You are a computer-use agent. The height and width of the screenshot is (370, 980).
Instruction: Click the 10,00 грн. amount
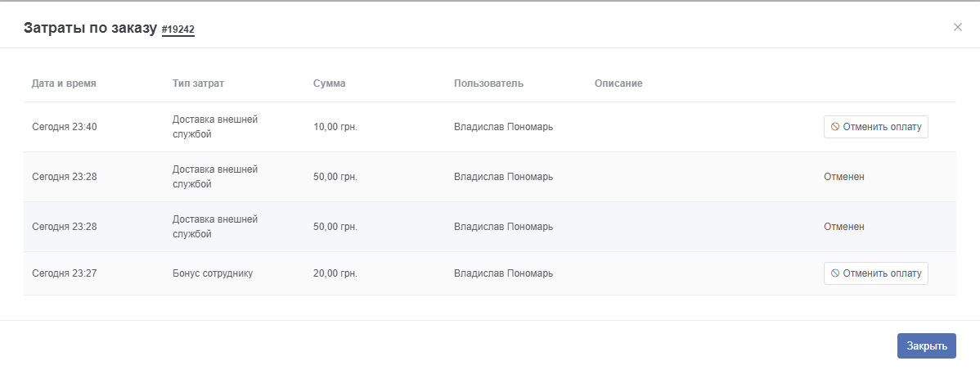(335, 127)
